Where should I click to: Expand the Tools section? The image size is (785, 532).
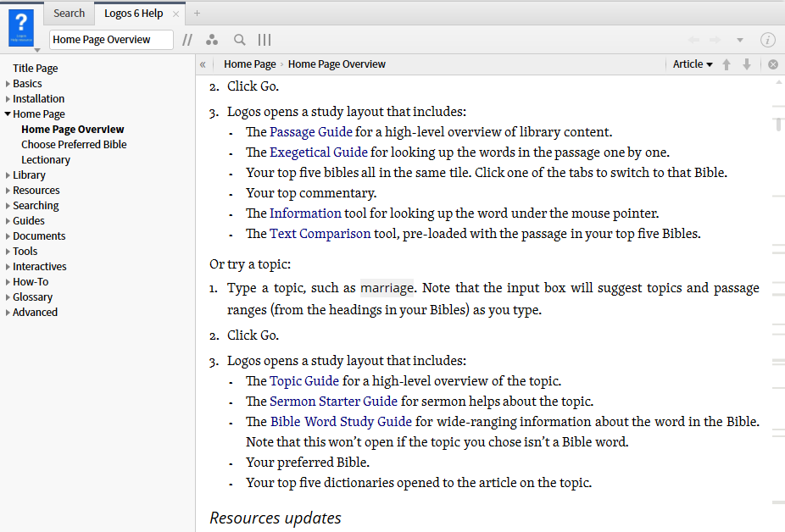pos(8,252)
